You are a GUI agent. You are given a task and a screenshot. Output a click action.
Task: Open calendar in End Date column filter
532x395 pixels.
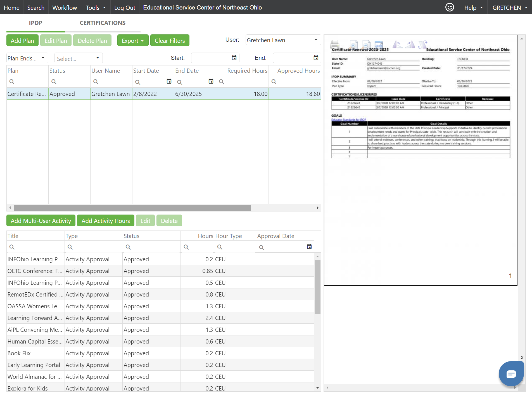[211, 81]
